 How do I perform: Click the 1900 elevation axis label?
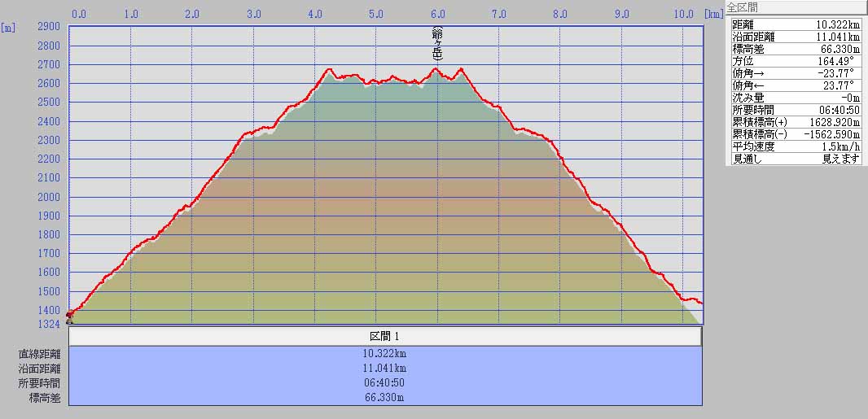[49, 216]
